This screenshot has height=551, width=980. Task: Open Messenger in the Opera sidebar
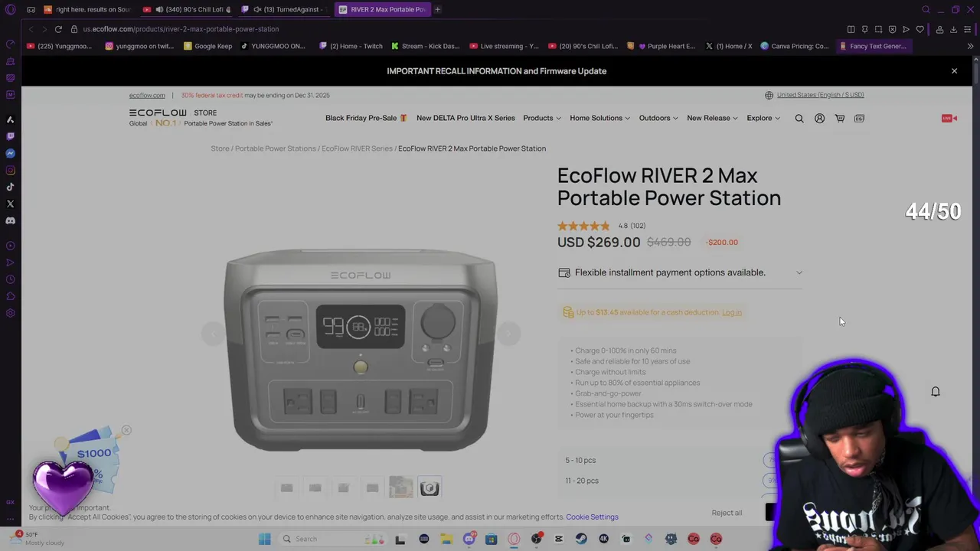coord(10,153)
